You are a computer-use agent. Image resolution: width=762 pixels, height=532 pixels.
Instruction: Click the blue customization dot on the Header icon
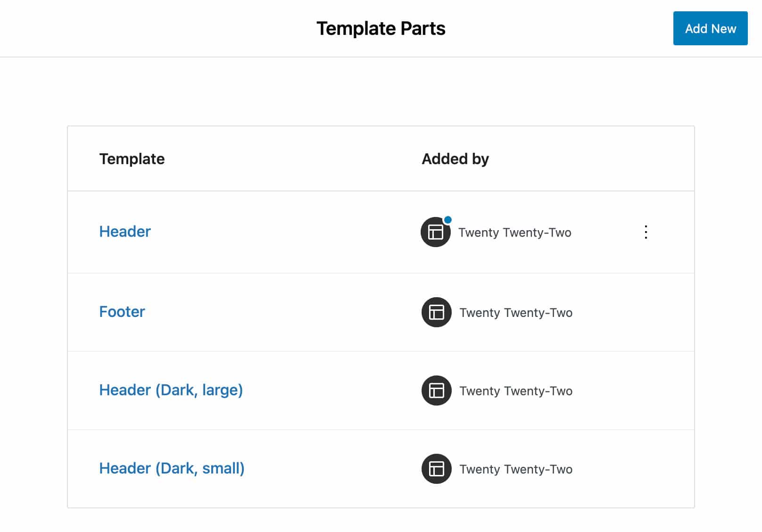pos(447,219)
